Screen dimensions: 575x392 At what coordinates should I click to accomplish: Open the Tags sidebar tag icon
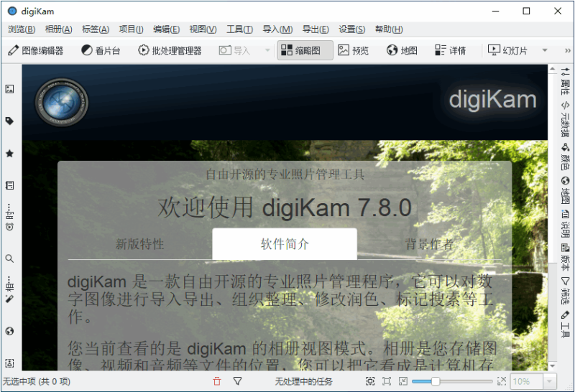[x=9, y=121]
